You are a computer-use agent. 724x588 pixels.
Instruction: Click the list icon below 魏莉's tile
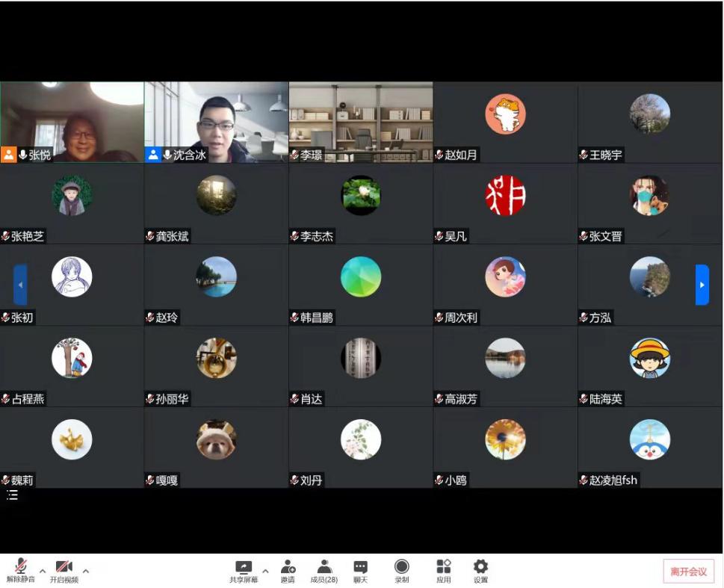pyautogui.click(x=12, y=495)
